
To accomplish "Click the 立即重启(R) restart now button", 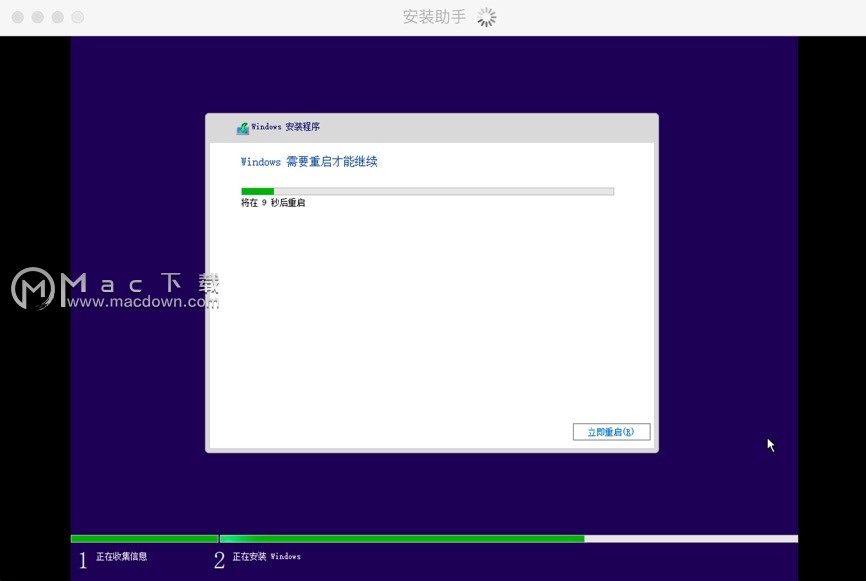I will coord(611,432).
